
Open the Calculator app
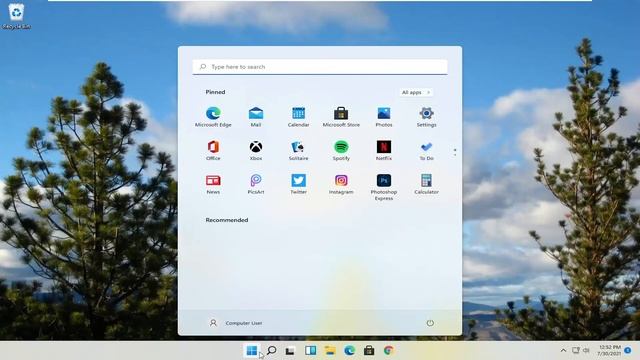(427, 184)
